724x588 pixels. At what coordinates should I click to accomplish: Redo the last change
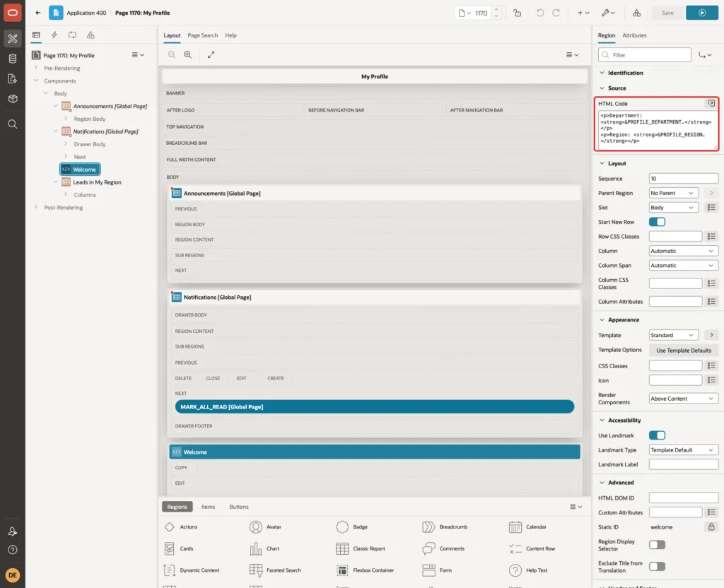pyautogui.click(x=556, y=13)
